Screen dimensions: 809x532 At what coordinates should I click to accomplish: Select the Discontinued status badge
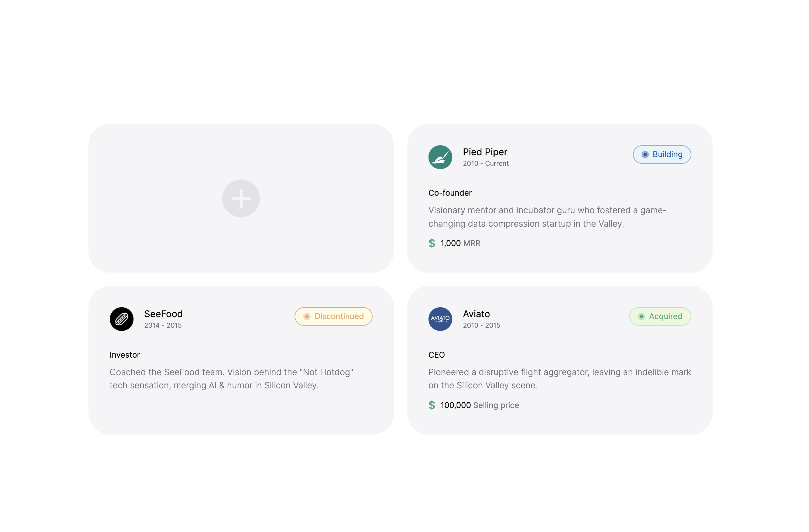334,316
